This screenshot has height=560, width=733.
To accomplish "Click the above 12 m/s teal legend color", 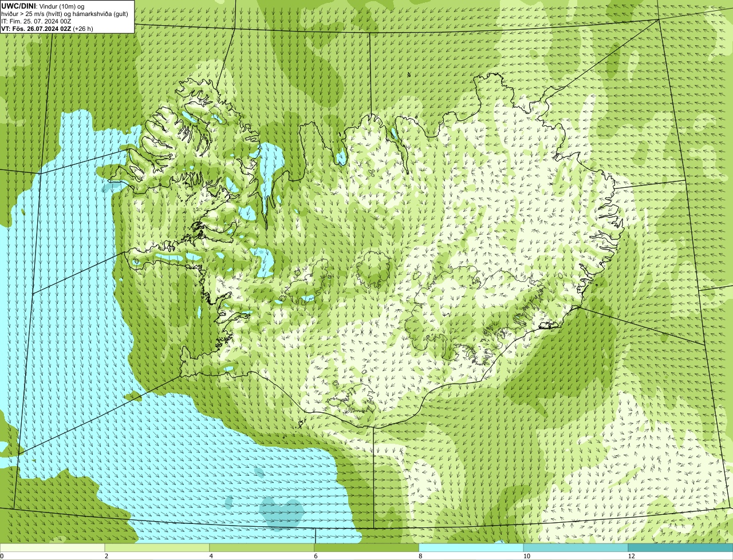I will click(680, 548).
